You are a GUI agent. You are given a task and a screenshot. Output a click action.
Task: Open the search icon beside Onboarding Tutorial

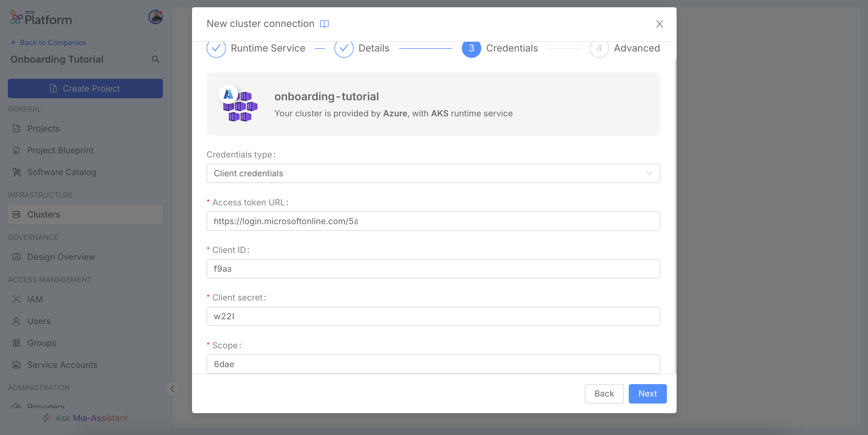[x=155, y=59]
